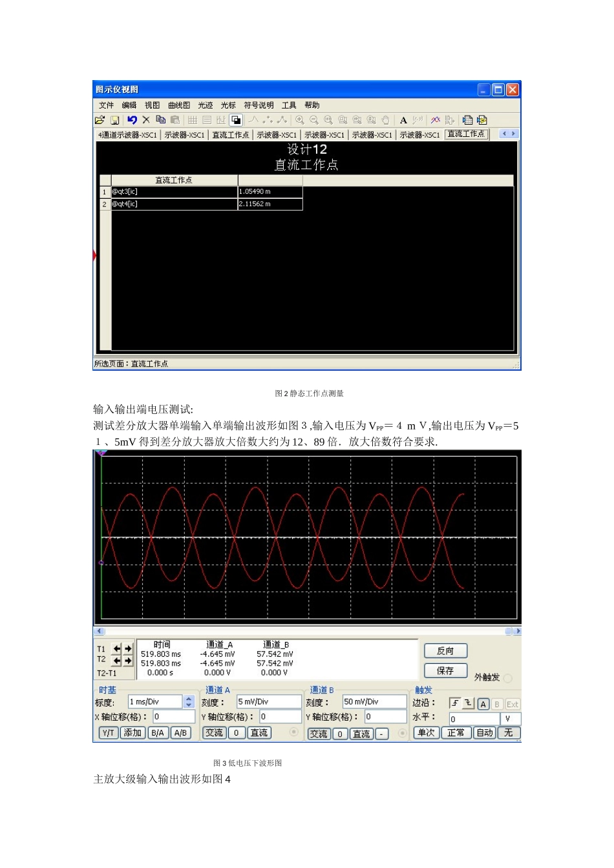Click the text annotation 'A' icon
Image resolution: width=614 pixels, height=868 pixels.
(403, 120)
